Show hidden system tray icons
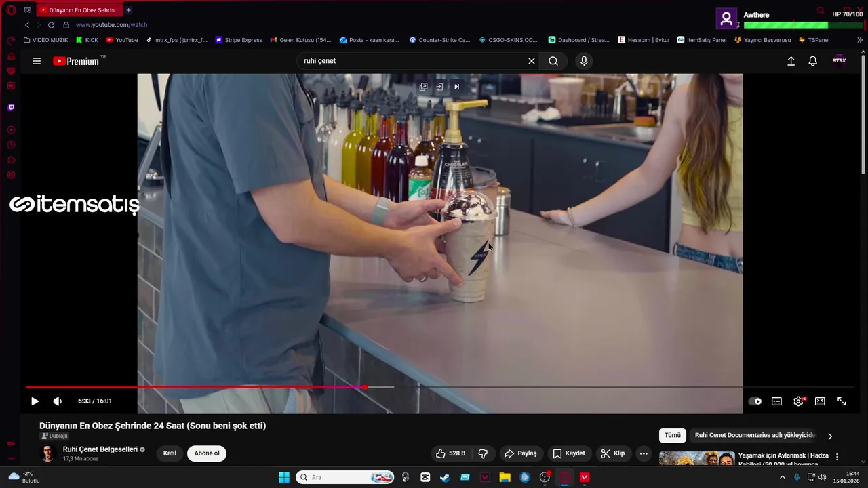Screen dimensions: 868x488 pos(782,477)
